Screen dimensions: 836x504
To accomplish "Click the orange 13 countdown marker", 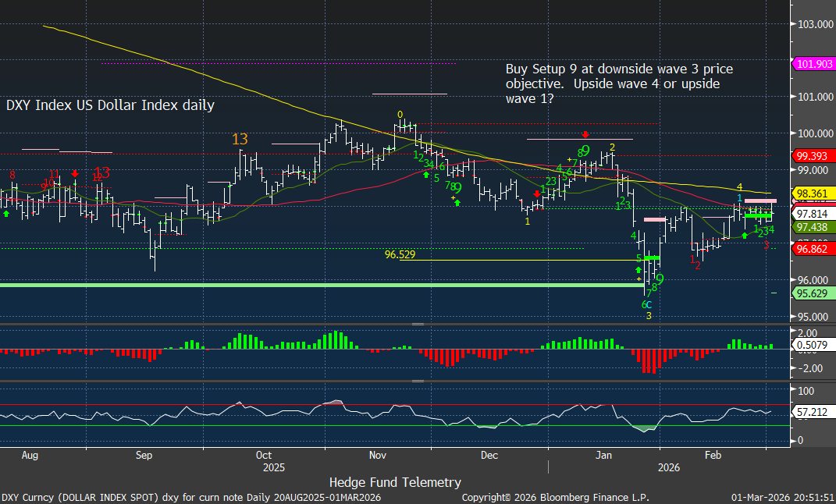I will pos(240,139).
